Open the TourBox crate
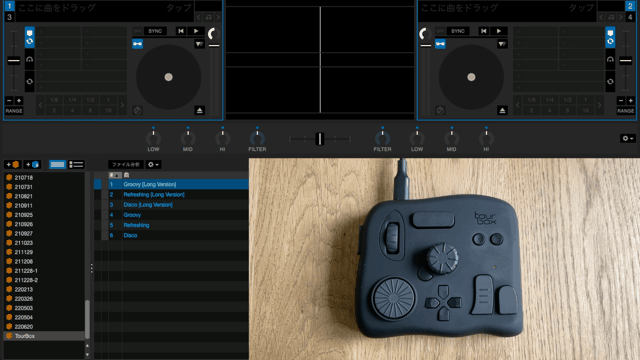The width and height of the screenshot is (640, 360). (44, 336)
